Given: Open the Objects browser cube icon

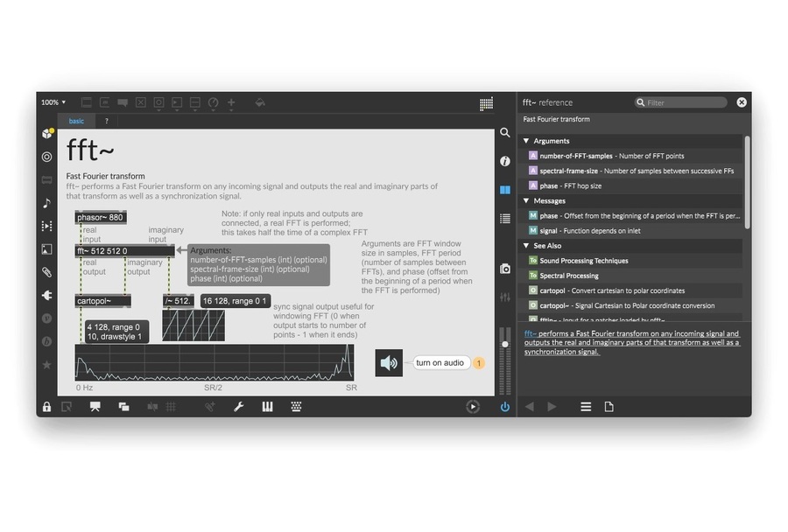Looking at the screenshot, I should (x=47, y=133).
